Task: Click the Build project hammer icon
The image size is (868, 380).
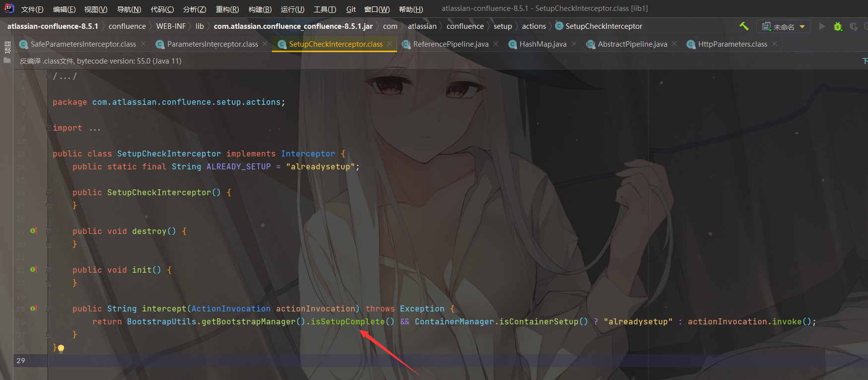Action: click(x=744, y=26)
